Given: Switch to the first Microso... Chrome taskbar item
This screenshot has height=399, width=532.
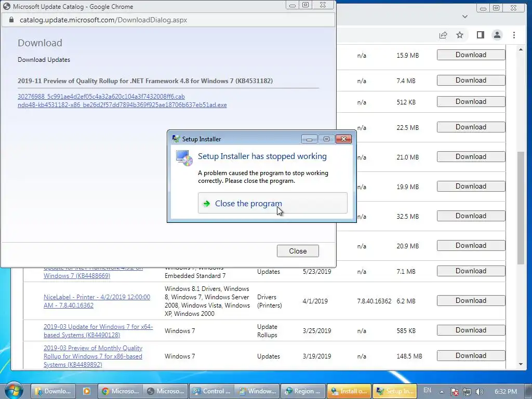Looking at the screenshot, I should tap(121, 391).
